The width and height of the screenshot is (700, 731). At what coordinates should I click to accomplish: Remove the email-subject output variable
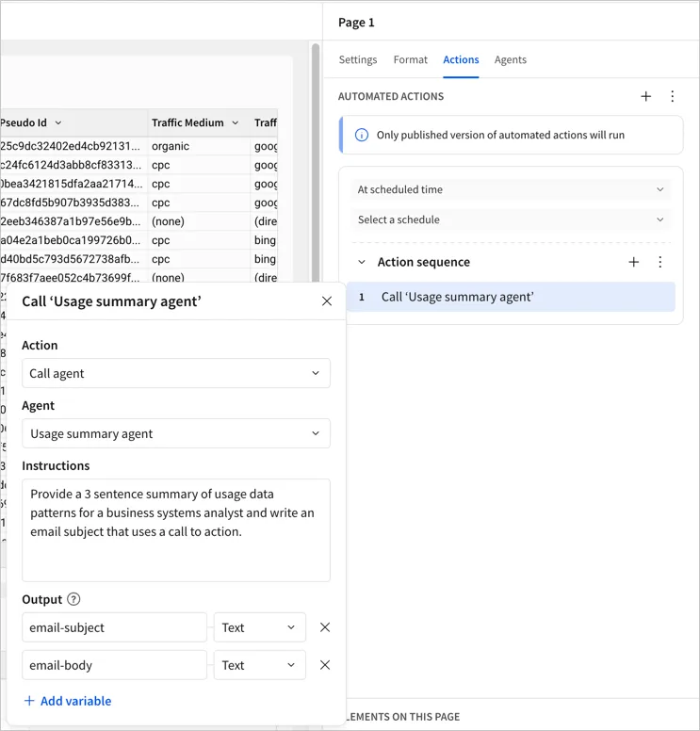click(x=325, y=627)
